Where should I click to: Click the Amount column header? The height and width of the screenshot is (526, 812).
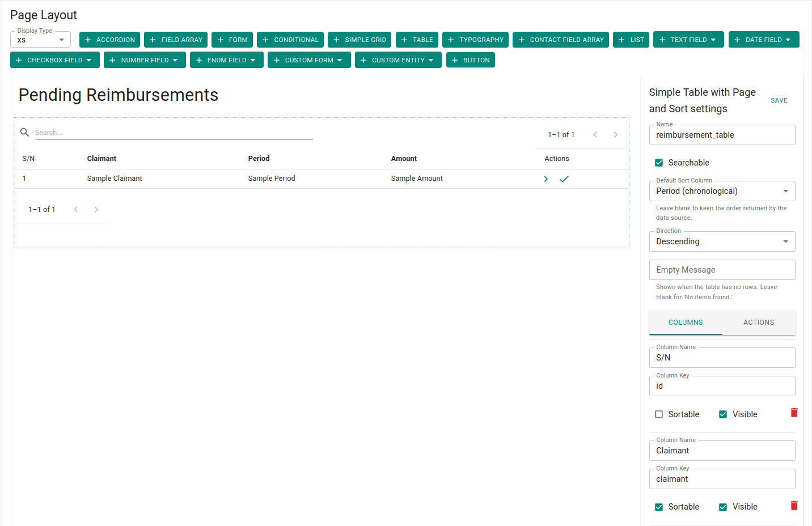404,159
